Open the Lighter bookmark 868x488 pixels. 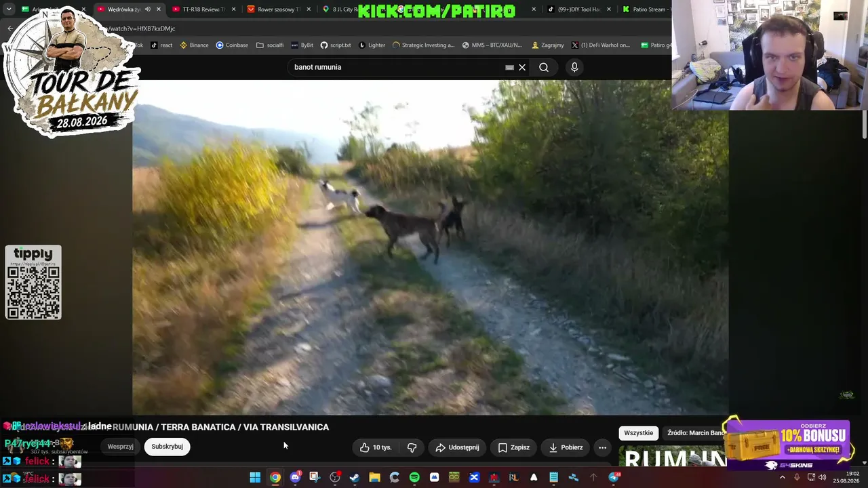pyautogui.click(x=372, y=45)
